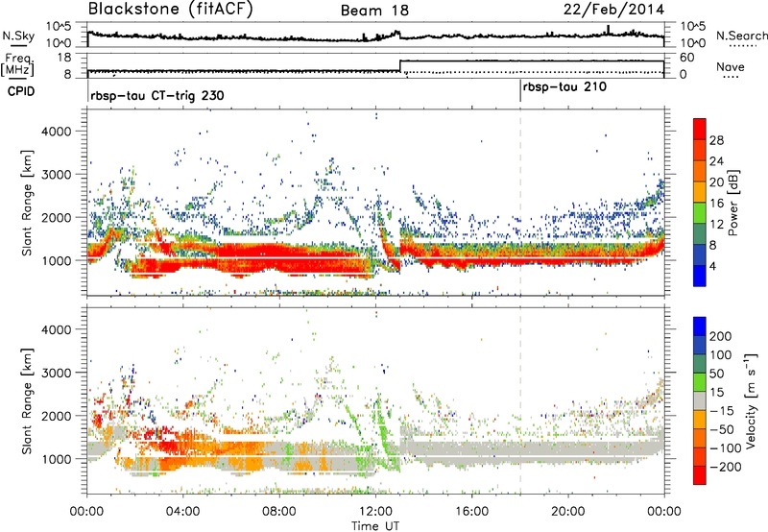Pick the red top segment of power colorbar
Viewport: 768px width, 532px height.
point(700,129)
